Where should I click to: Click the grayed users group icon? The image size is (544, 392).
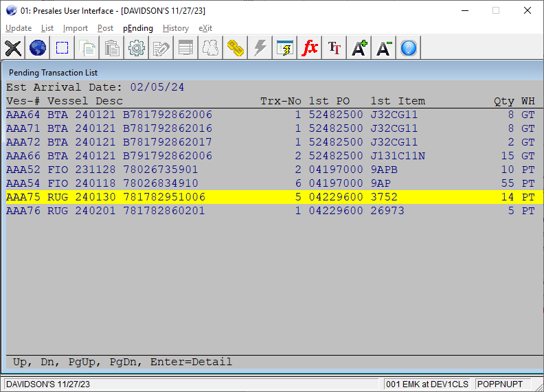click(x=211, y=48)
